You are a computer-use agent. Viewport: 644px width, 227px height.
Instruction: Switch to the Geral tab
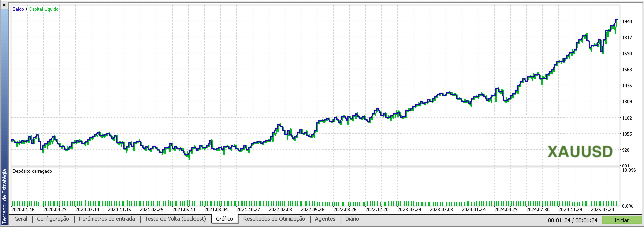click(x=21, y=219)
